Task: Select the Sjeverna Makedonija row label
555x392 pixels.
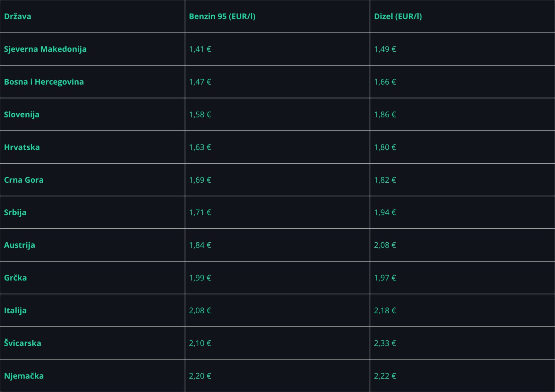Action: click(x=45, y=49)
